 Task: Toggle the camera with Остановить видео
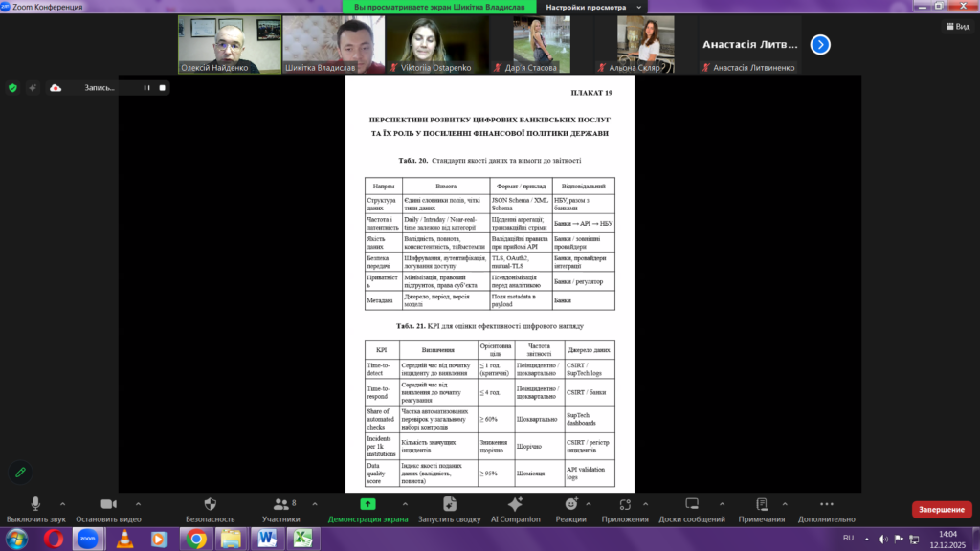pyautogui.click(x=108, y=504)
